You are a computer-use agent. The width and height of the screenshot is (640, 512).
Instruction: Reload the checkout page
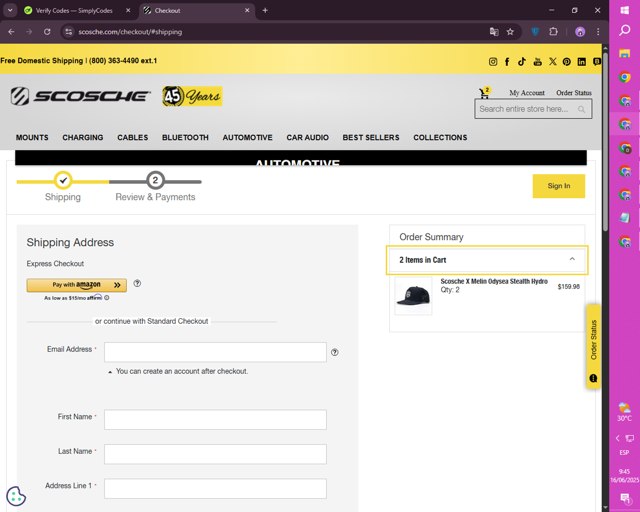pyautogui.click(x=47, y=32)
